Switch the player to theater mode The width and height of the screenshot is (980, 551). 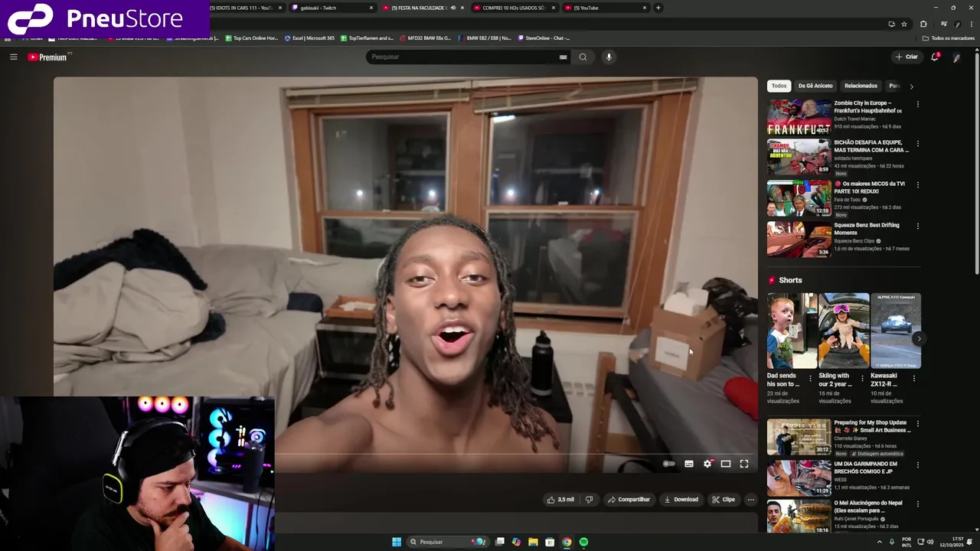[x=726, y=464]
